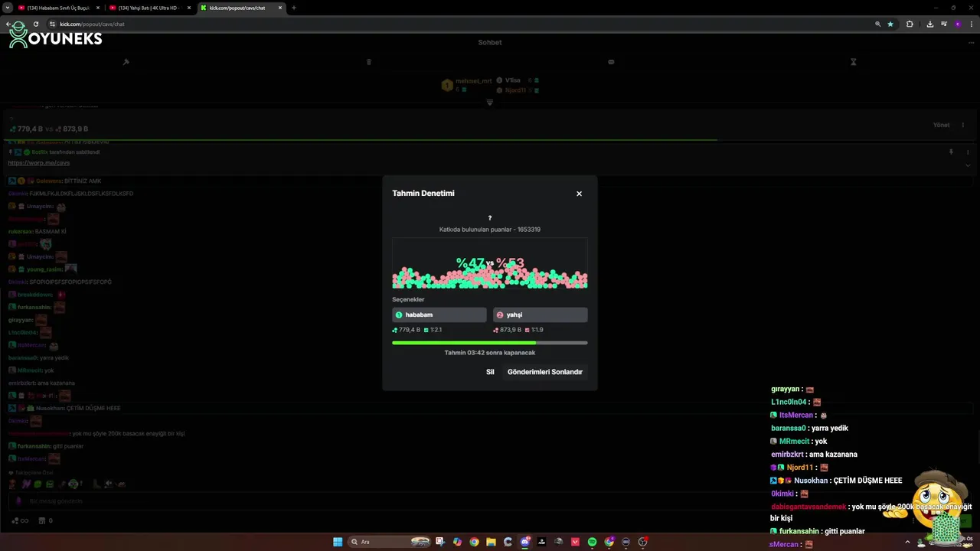The image size is (980, 551).
Task: Open Spotify from the taskbar
Action: [x=592, y=542]
